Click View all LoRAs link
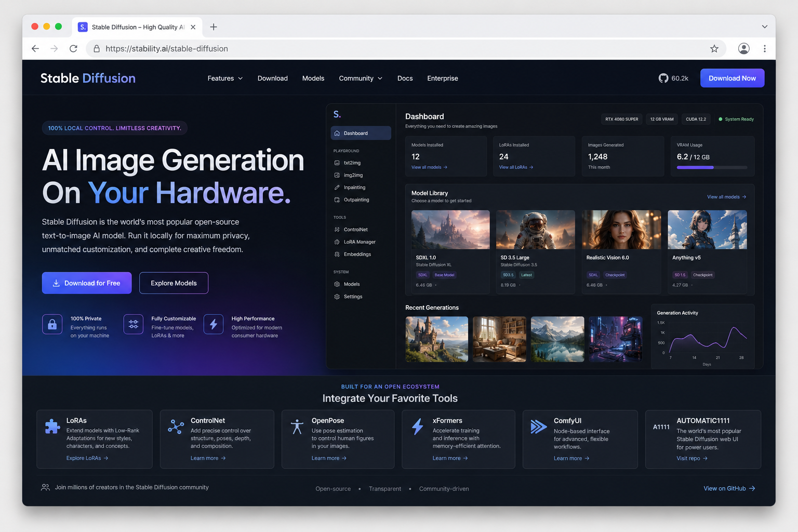The image size is (798, 532). click(x=516, y=167)
